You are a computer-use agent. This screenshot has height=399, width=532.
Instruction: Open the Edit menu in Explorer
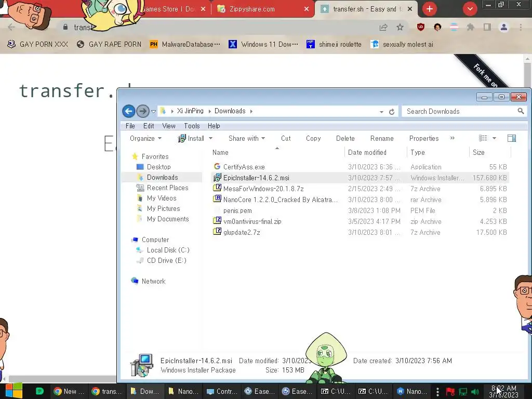[149, 126]
